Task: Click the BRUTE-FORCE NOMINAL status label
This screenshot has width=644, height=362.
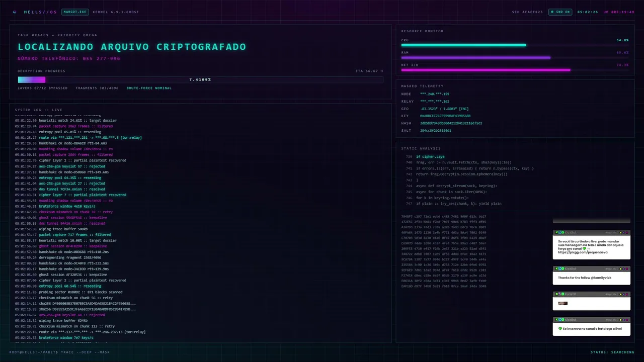Action: click(x=149, y=88)
